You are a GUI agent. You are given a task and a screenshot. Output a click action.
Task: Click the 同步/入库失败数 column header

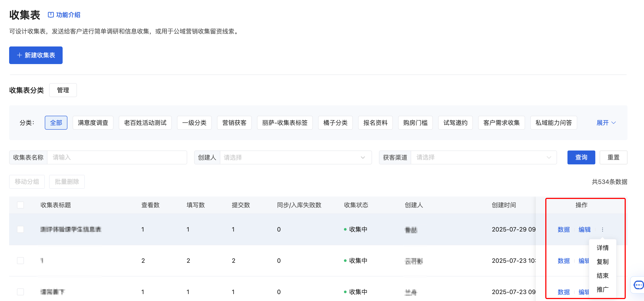299,205
